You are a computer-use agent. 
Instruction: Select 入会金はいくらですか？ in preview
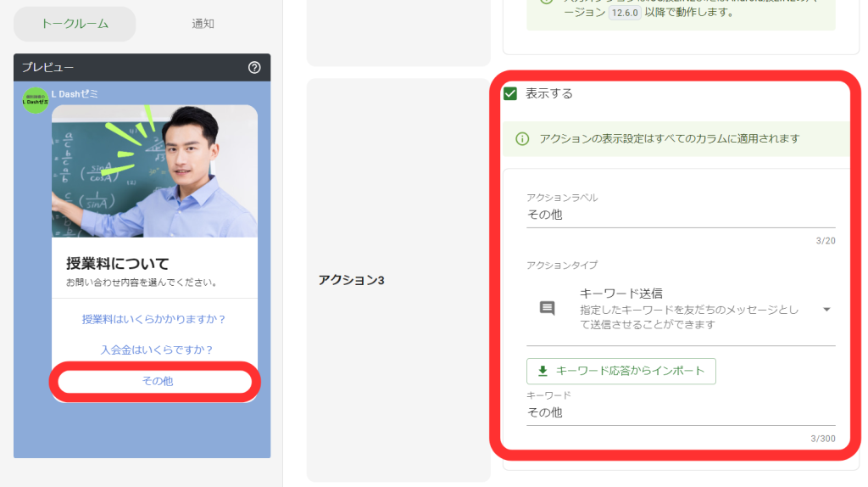pyautogui.click(x=156, y=350)
